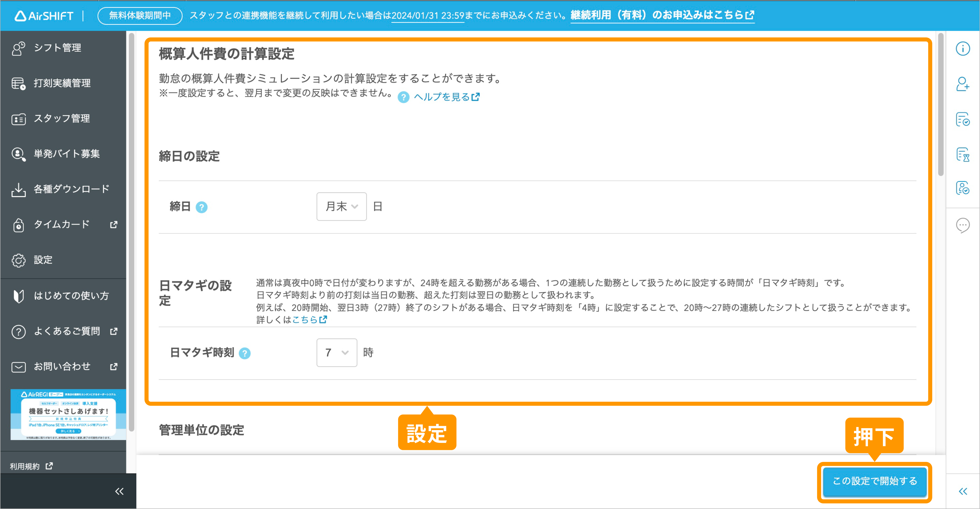980x509 pixels.
Task: Click the 単発バイト募集 search-person icon
Action: click(x=18, y=154)
